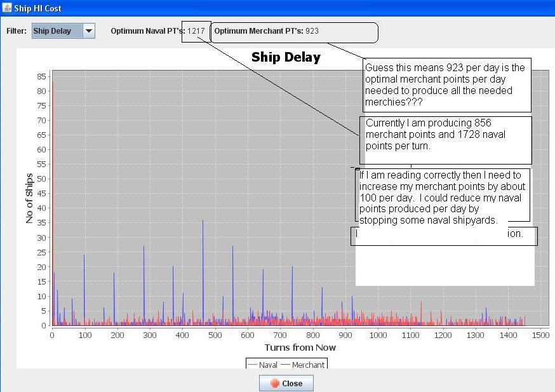555x392 pixels.
Task: Click the blue merchant spike near turn 100
Action: pyautogui.click(x=84, y=290)
